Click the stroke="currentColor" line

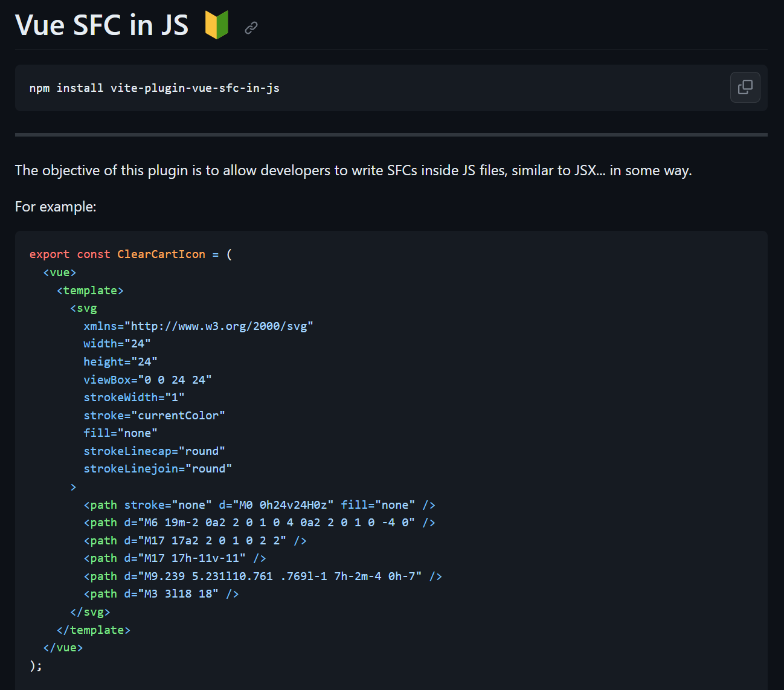coord(154,416)
